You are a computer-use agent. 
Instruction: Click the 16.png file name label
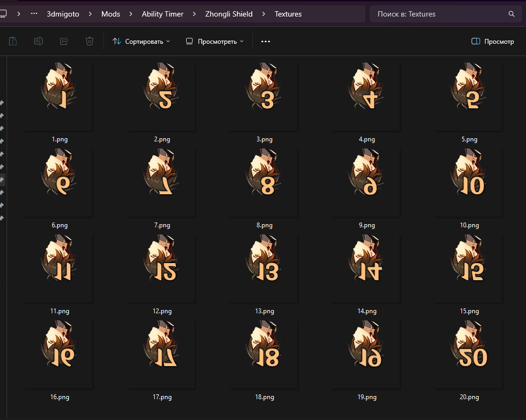60,397
